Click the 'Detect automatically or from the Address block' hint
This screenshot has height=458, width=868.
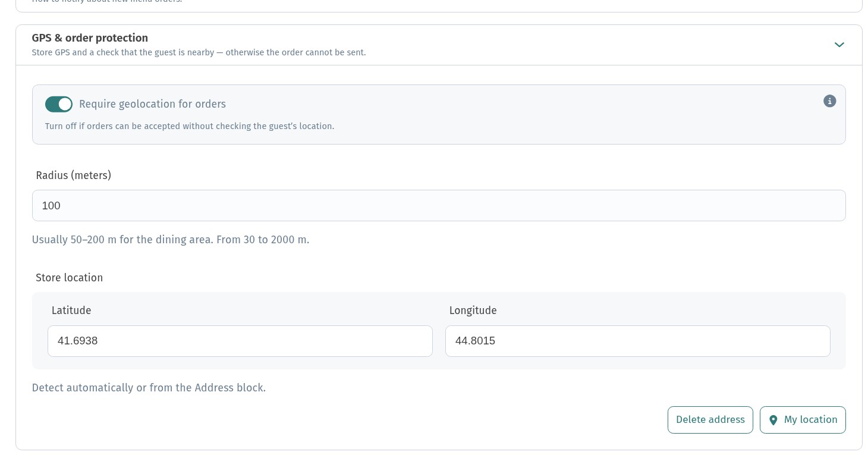tap(149, 388)
